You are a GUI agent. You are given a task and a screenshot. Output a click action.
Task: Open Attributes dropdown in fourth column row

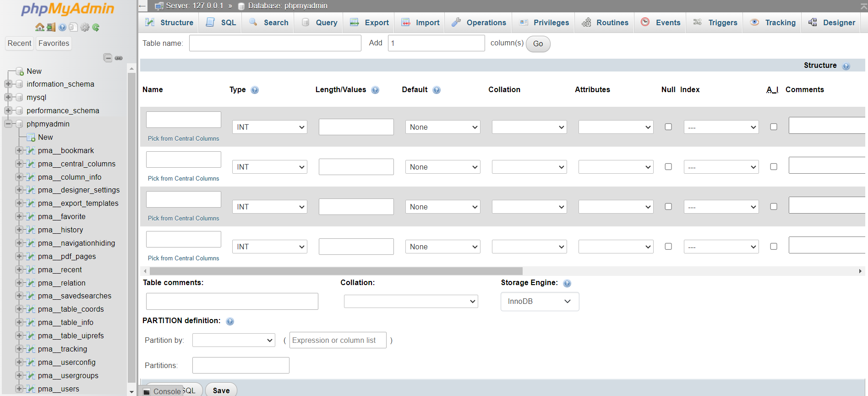(x=616, y=247)
